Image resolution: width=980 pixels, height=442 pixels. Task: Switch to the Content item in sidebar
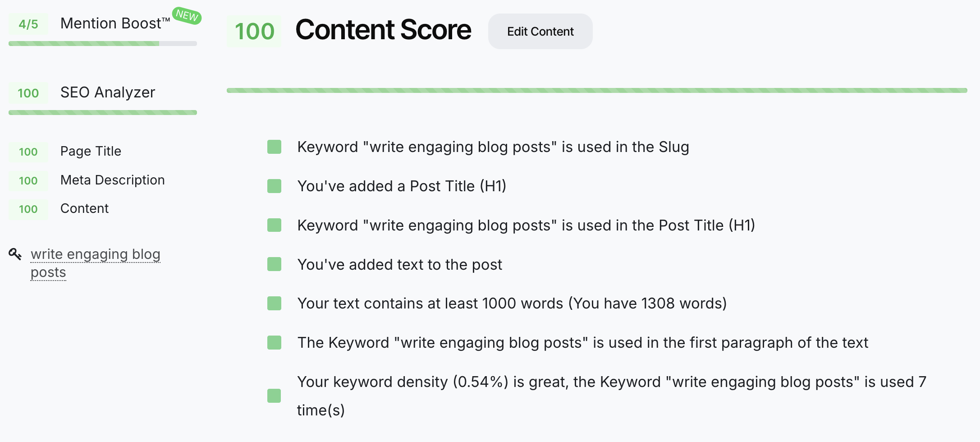tap(84, 208)
